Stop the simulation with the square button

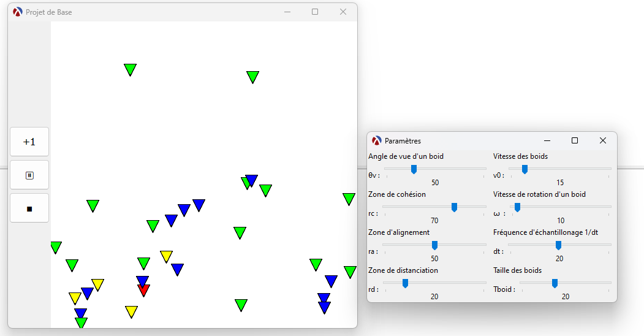click(x=29, y=208)
